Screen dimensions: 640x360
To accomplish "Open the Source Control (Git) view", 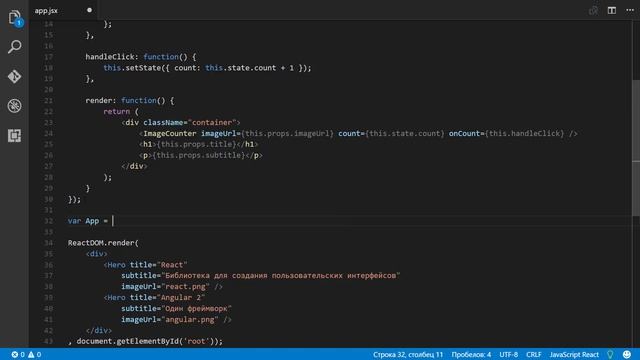I will [x=15, y=76].
